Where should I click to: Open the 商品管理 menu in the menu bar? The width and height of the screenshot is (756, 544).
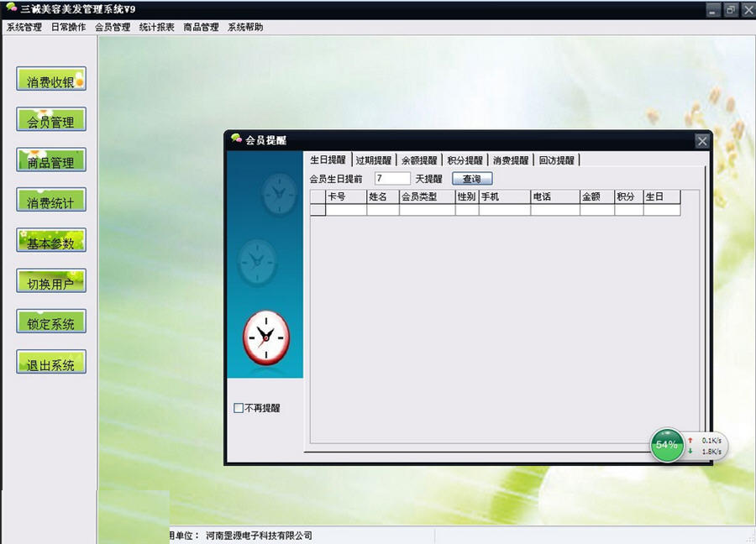click(201, 28)
